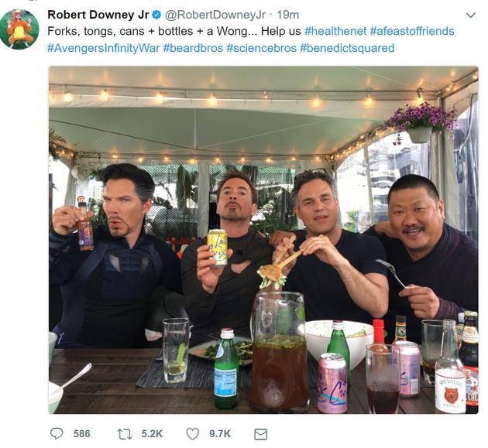The height and width of the screenshot is (448, 488).
Task: Open the Robert Downey Jr profile name
Action: pos(97,15)
